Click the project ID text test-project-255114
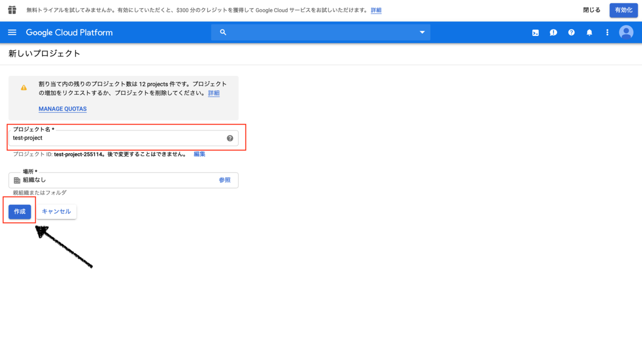 78,154
